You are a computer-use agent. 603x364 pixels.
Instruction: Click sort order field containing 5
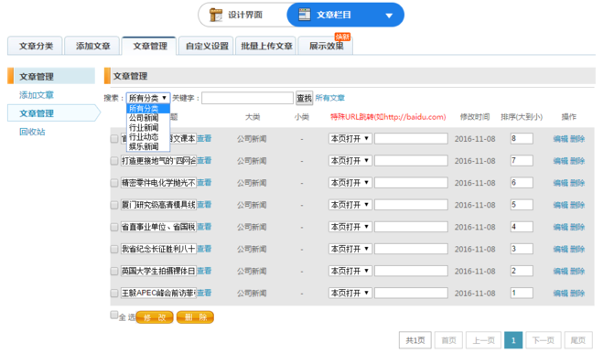point(522,205)
